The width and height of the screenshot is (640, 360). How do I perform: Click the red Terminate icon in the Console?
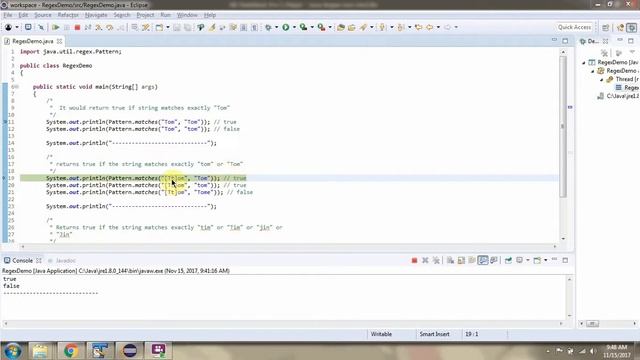click(x=414, y=260)
